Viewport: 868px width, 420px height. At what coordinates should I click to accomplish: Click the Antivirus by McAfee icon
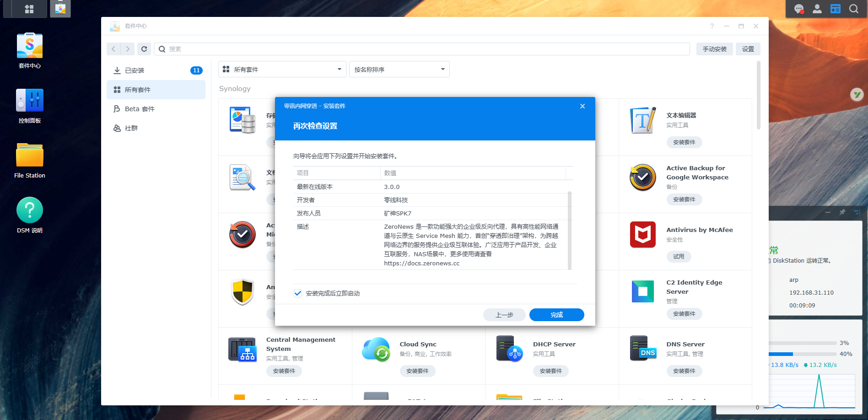pos(642,234)
